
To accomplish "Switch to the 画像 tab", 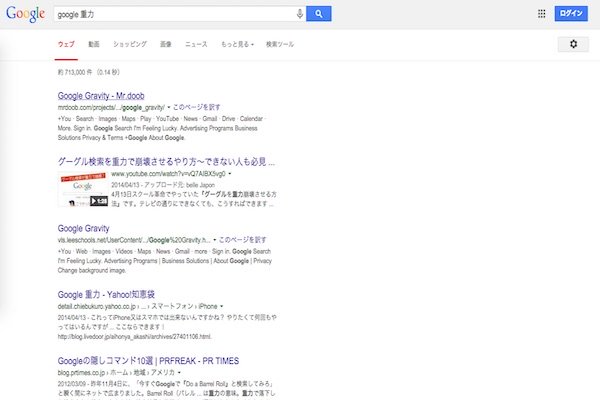I will pos(166,44).
